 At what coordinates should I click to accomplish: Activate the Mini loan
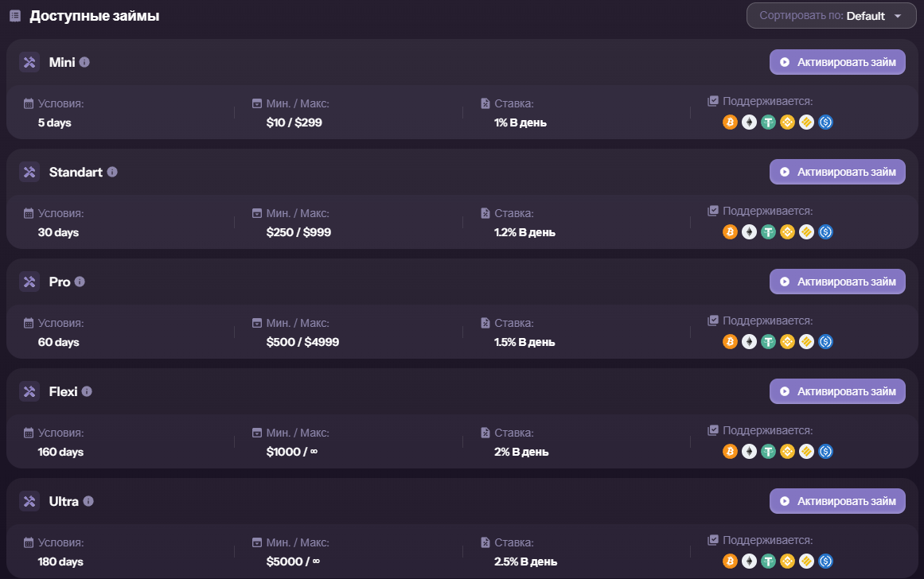pyautogui.click(x=837, y=62)
